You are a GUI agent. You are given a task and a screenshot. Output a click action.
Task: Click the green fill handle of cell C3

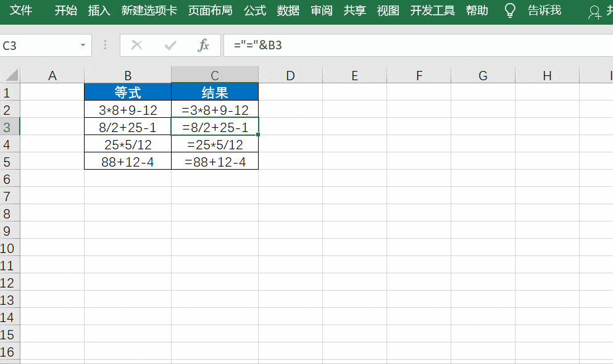pyautogui.click(x=257, y=134)
